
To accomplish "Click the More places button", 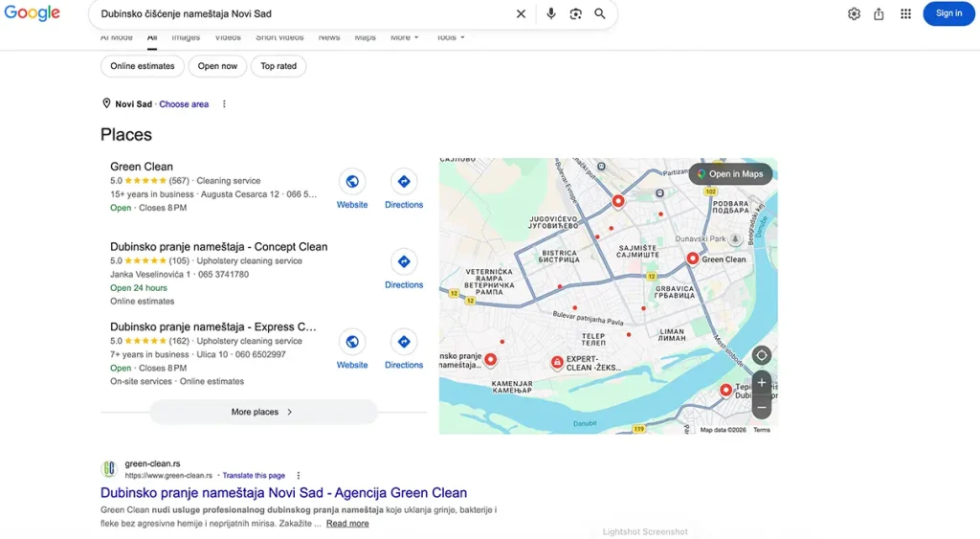I will (x=263, y=412).
